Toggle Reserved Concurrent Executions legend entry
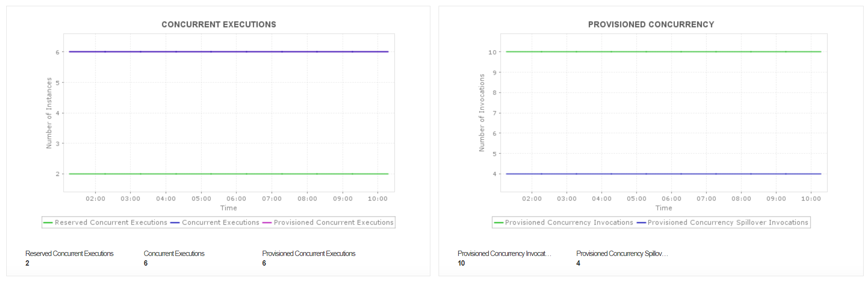Image resolution: width=868 pixels, height=282 pixels. click(x=111, y=222)
